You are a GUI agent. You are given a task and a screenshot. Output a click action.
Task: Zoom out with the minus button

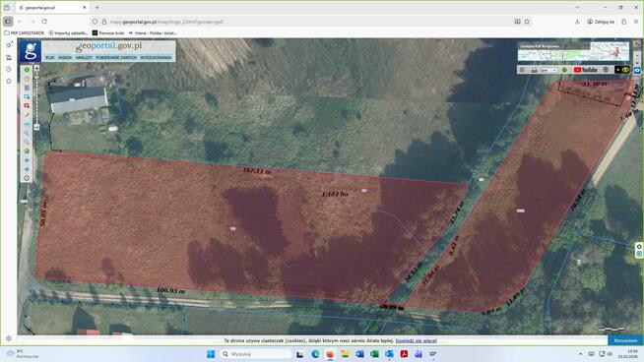pos(37,127)
